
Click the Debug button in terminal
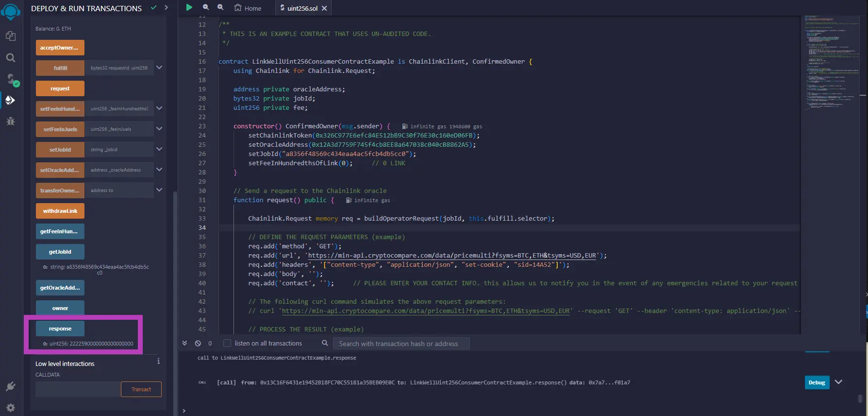click(x=817, y=382)
